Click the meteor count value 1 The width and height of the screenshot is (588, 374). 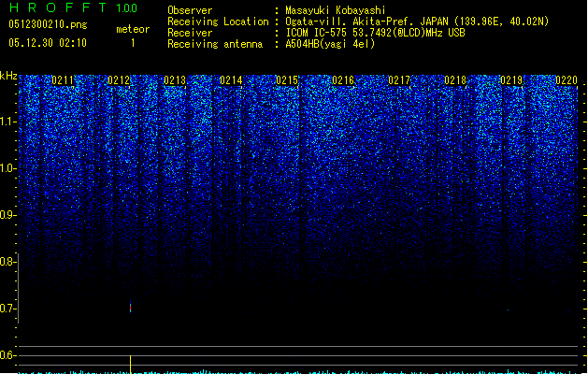click(133, 43)
